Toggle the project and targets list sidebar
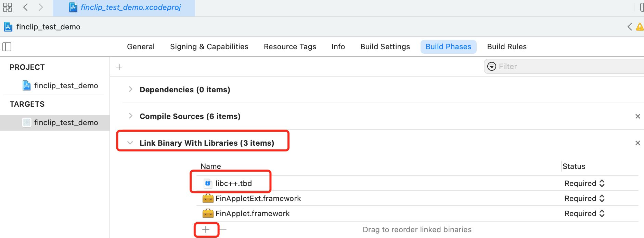 click(x=7, y=47)
